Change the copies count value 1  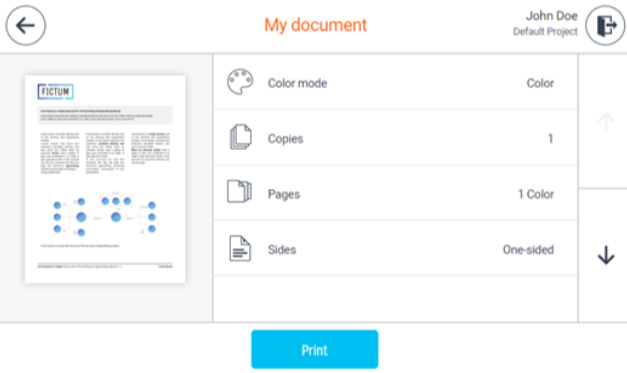click(x=551, y=138)
